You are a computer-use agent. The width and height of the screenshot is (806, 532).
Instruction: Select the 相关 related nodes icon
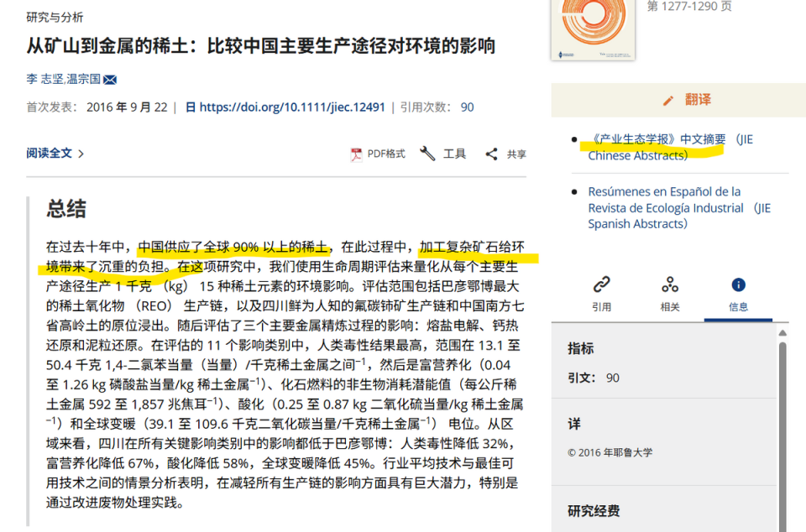pos(670,284)
